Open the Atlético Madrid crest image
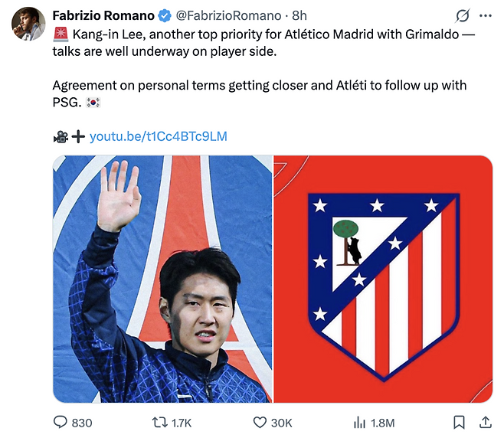 point(383,279)
